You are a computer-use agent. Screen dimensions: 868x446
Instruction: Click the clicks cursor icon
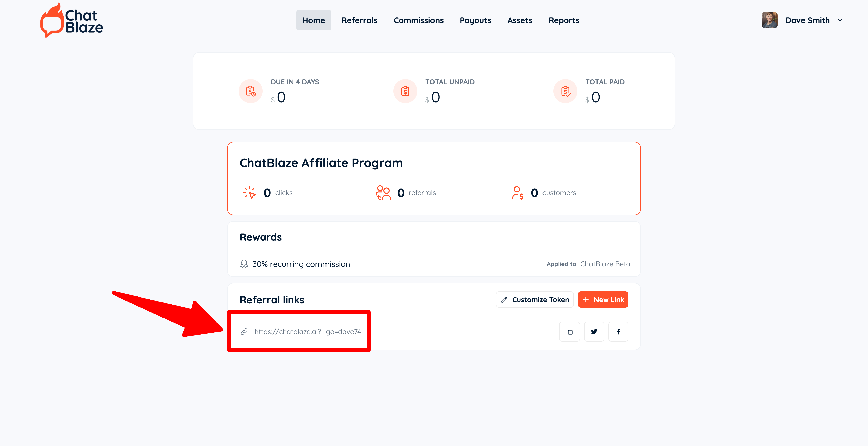250,193
